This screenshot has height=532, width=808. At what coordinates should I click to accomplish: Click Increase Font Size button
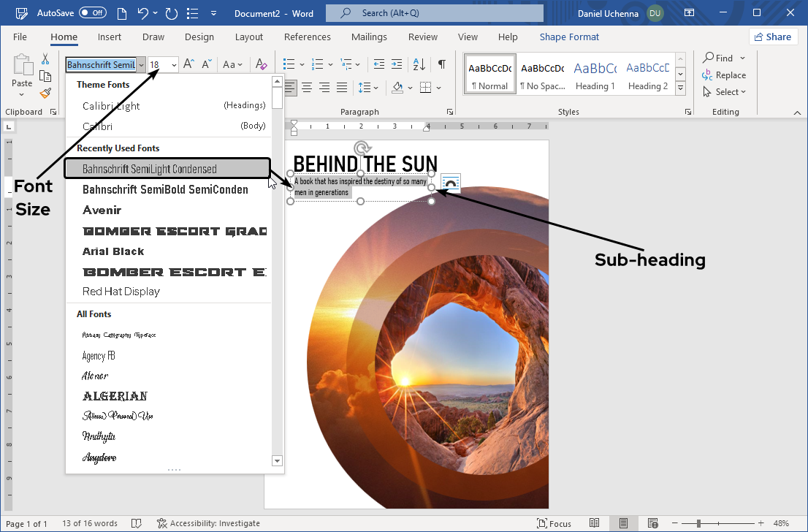point(188,65)
